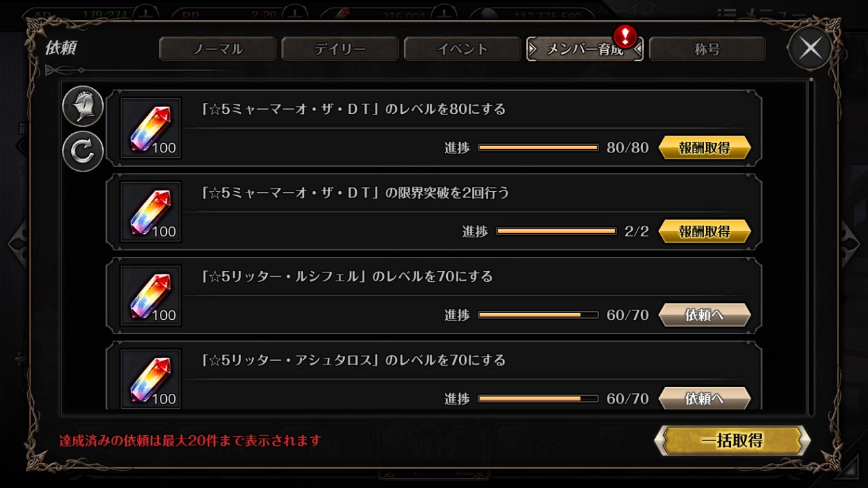Viewport: 868px width, 488px height.
Task: Tap crystal reward icon for level 80 quest
Action: (x=151, y=129)
